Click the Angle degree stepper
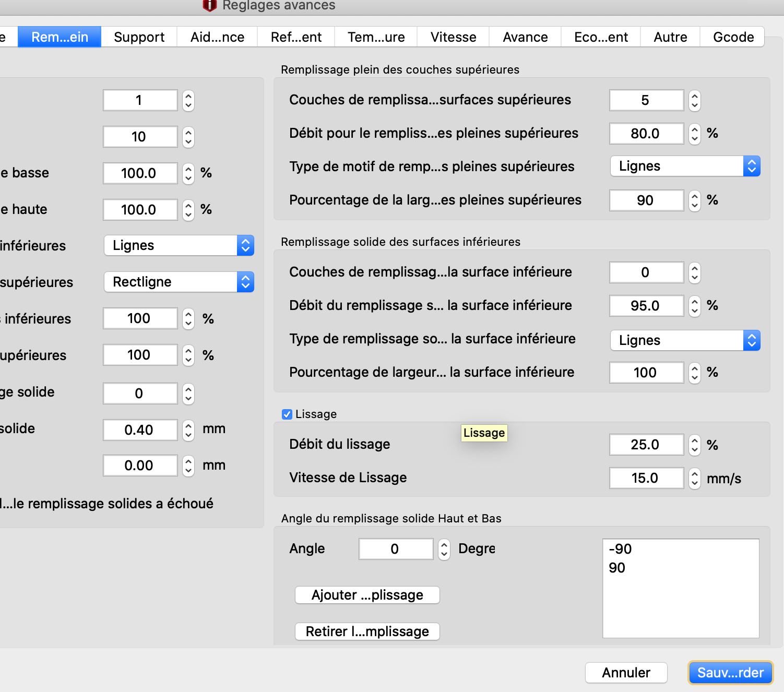Screen dimensions: 784x692 click(x=444, y=549)
